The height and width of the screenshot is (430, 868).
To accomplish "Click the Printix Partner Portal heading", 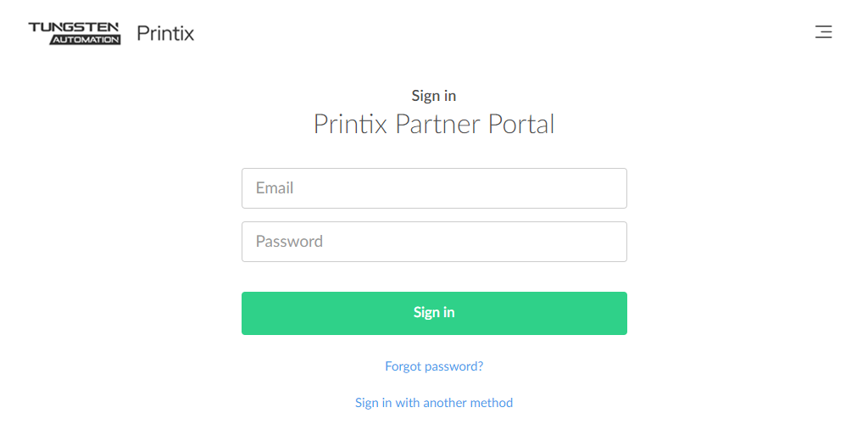I will (x=434, y=125).
